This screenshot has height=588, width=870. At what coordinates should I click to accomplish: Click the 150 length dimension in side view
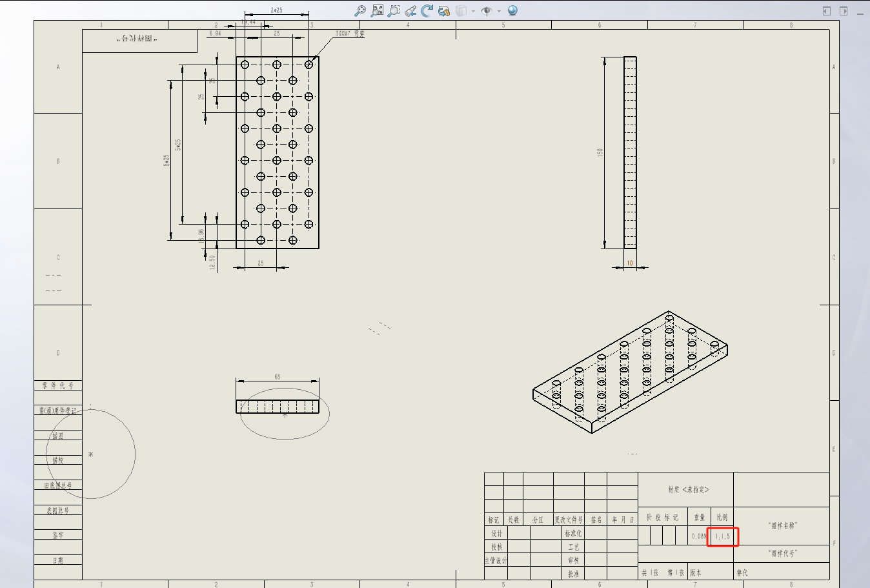click(x=600, y=153)
